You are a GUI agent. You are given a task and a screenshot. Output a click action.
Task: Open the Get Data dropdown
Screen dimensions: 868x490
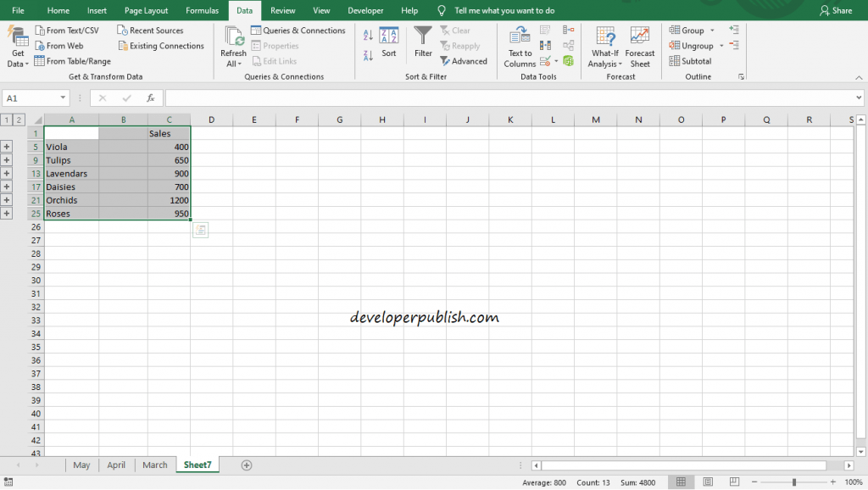(x=17, y=44)
